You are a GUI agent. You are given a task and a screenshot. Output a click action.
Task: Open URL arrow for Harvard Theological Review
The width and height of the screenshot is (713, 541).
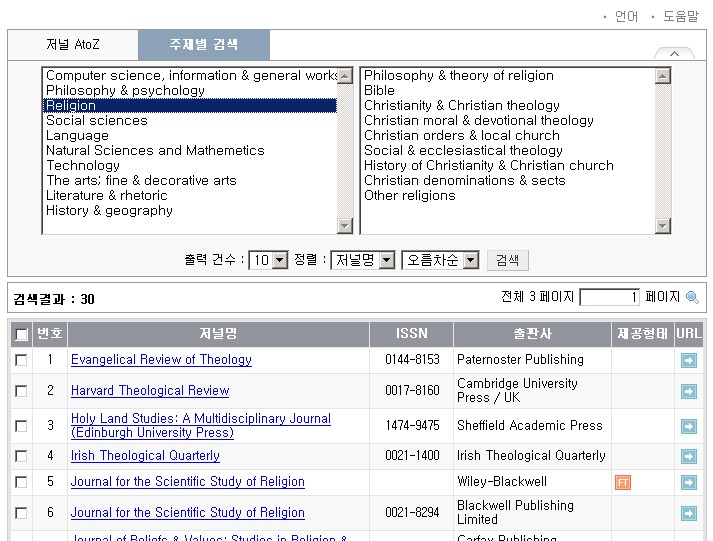(688, 391)
